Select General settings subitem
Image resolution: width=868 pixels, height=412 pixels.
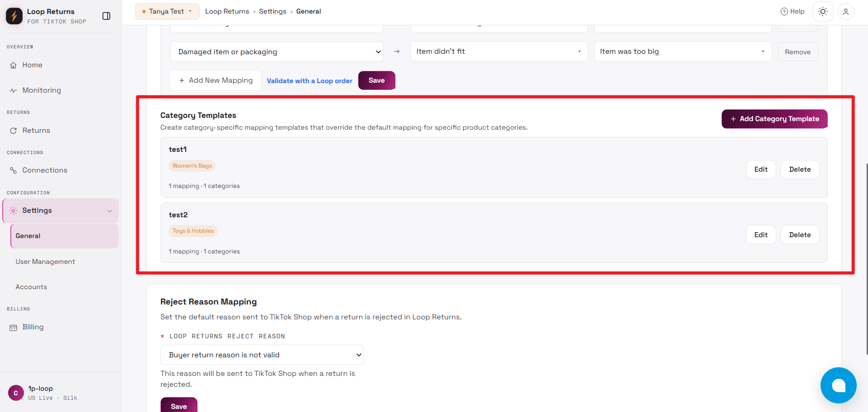(65, 236)
